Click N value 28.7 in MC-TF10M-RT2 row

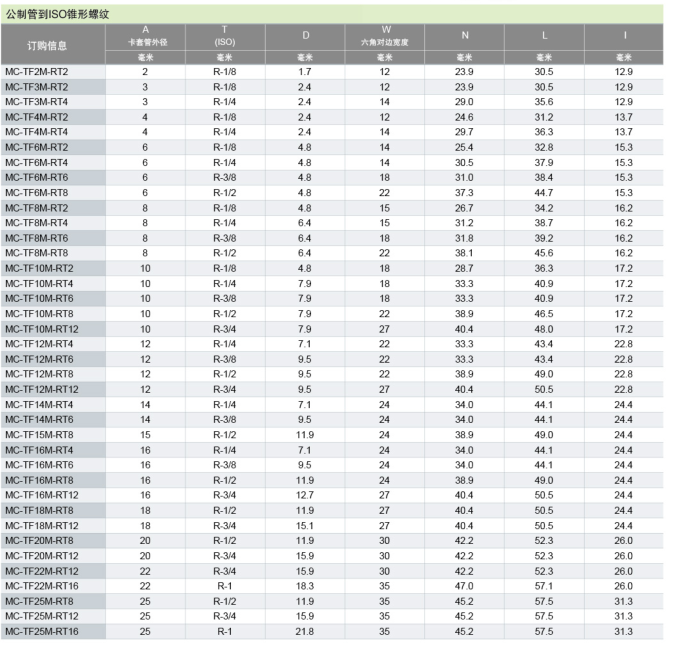[464, 269]
